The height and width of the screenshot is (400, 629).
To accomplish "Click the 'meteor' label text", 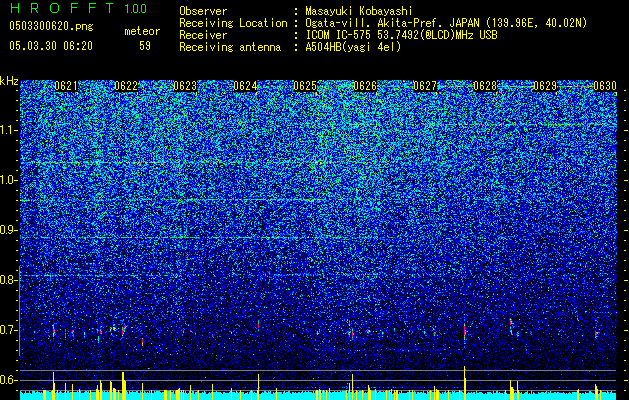I will (142, 31).
